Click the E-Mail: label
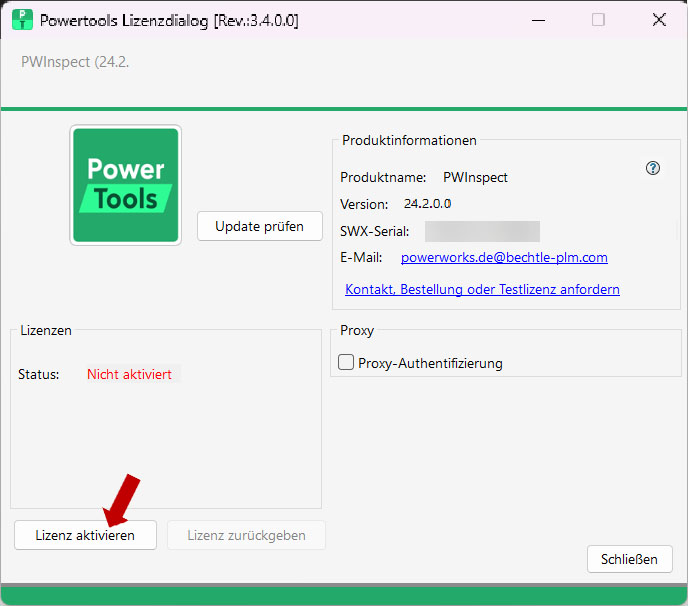Viewport: 688px width, 606px height. coord(361,257)
